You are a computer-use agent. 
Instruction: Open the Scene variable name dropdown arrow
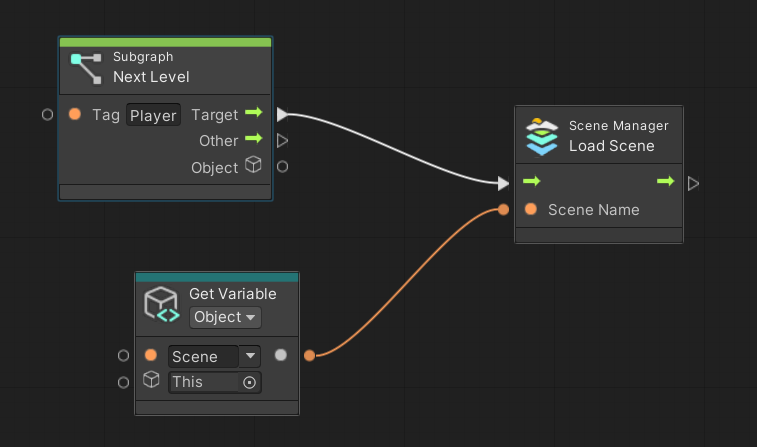click(x=250, y=356)
